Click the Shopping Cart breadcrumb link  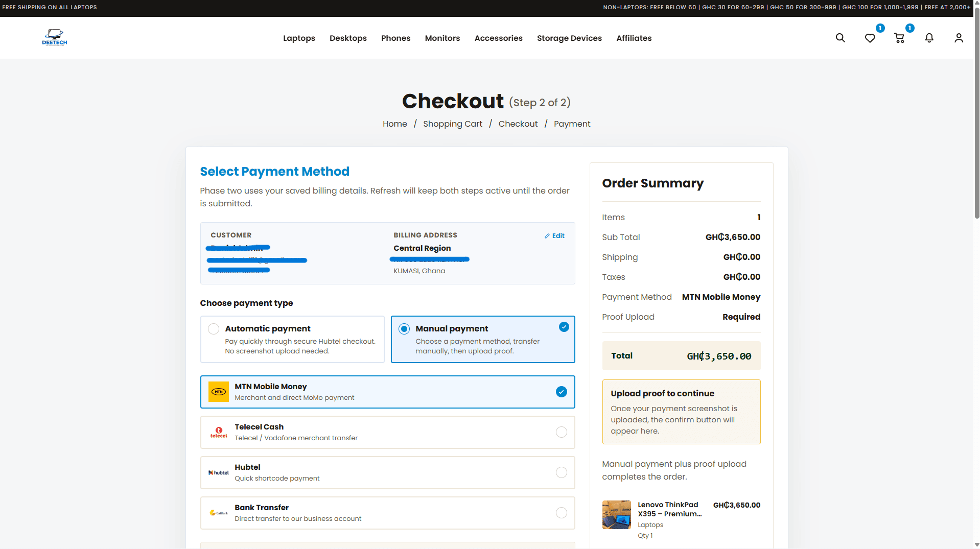tap(452, 124)
